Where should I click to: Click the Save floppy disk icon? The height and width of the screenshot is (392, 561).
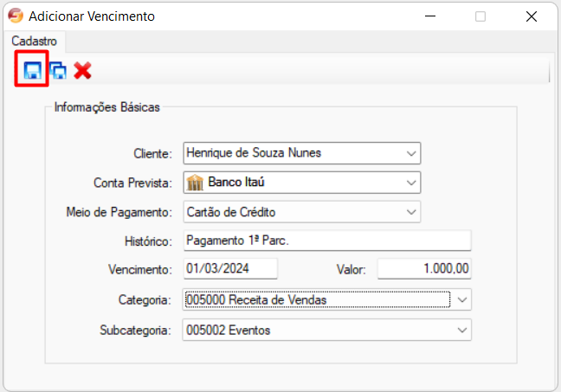click(31, 70)
